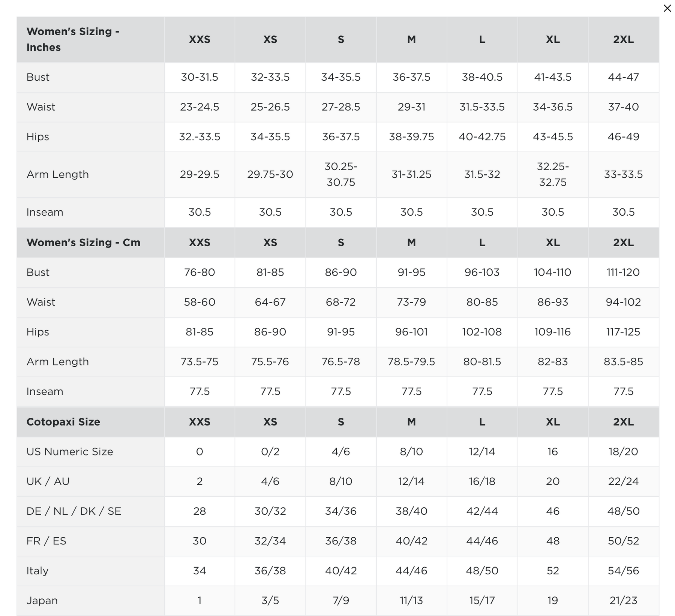Image resolution: width=675 pixels, height=616 pixels.
Task: Click the DE / NL / DK / SE label
Action: click(74, 511)
